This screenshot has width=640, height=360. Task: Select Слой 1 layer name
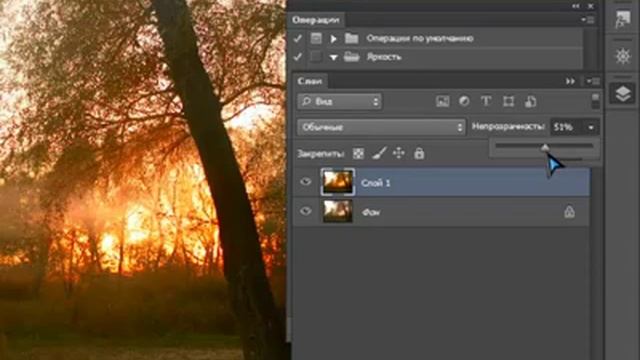tap(376, 183)
